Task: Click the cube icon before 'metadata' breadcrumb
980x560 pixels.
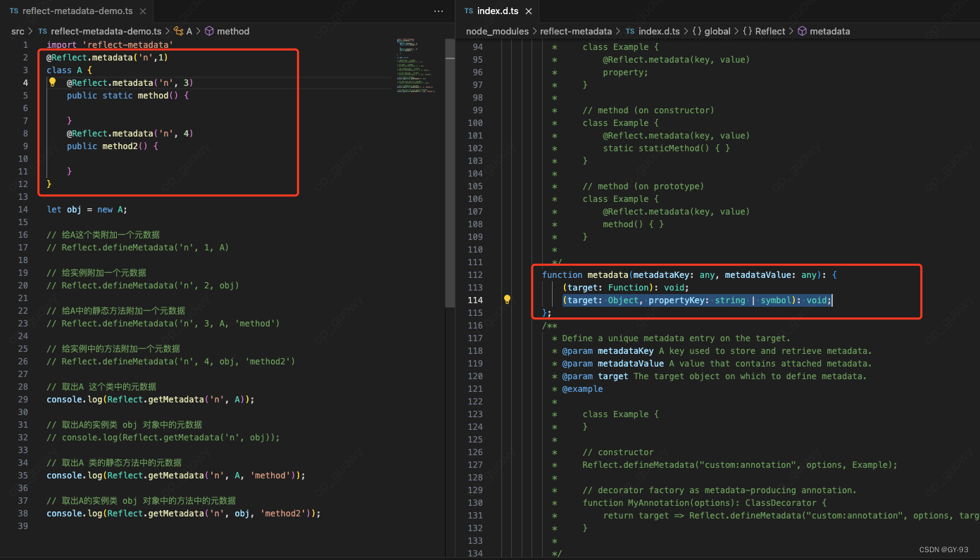Action: [802, 31]
